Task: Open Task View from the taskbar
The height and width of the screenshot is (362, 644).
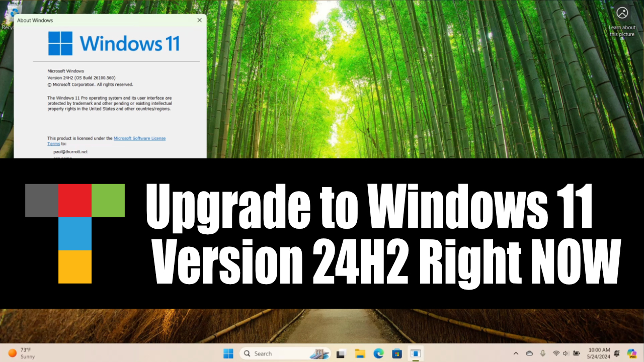Action: 341,353
